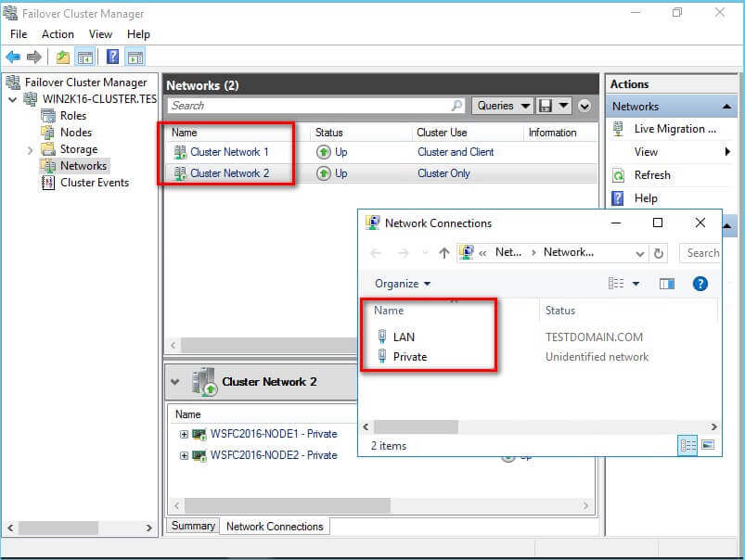This screenshot has width=745, height=560.
Task: Click the Save Query disk icon
Action: click(546, 106)
